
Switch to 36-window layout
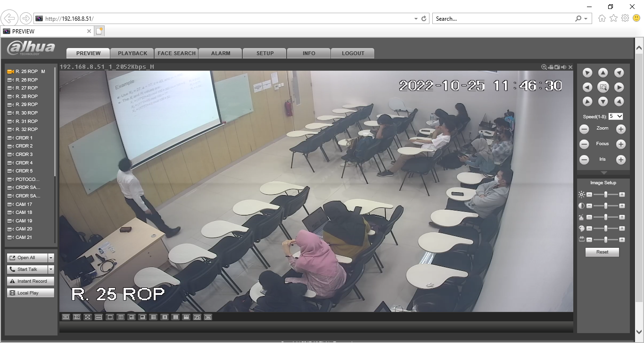pos(208,317)
